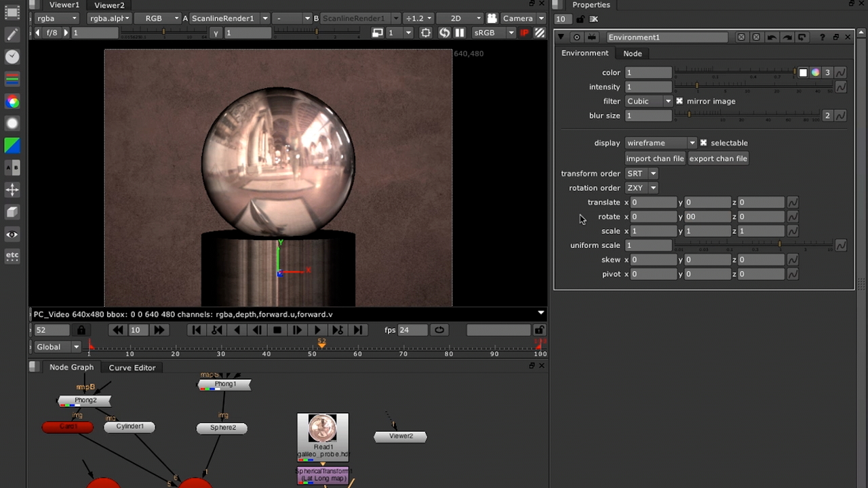Open the Global frame range dropdown

point(57,347)
